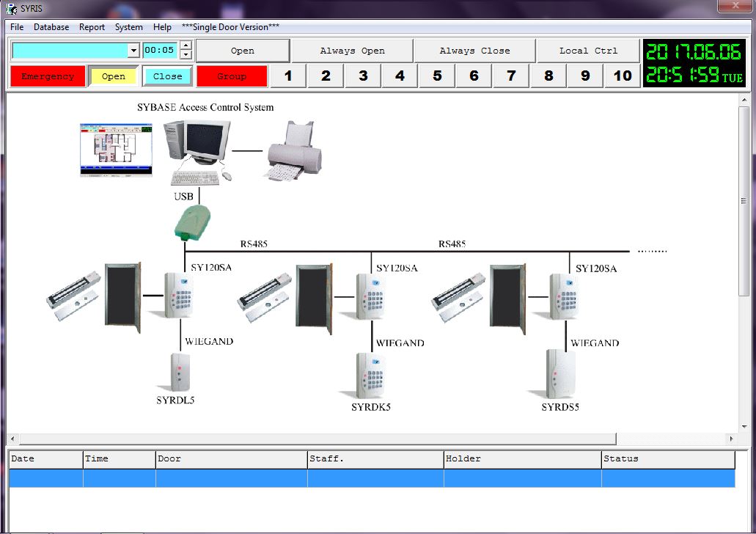Click the printer icon

pyautogui.click(x=293, y=151)
